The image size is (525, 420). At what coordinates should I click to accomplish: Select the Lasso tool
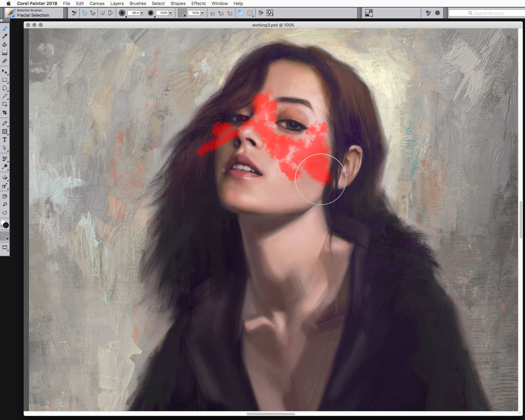[5, 88]
